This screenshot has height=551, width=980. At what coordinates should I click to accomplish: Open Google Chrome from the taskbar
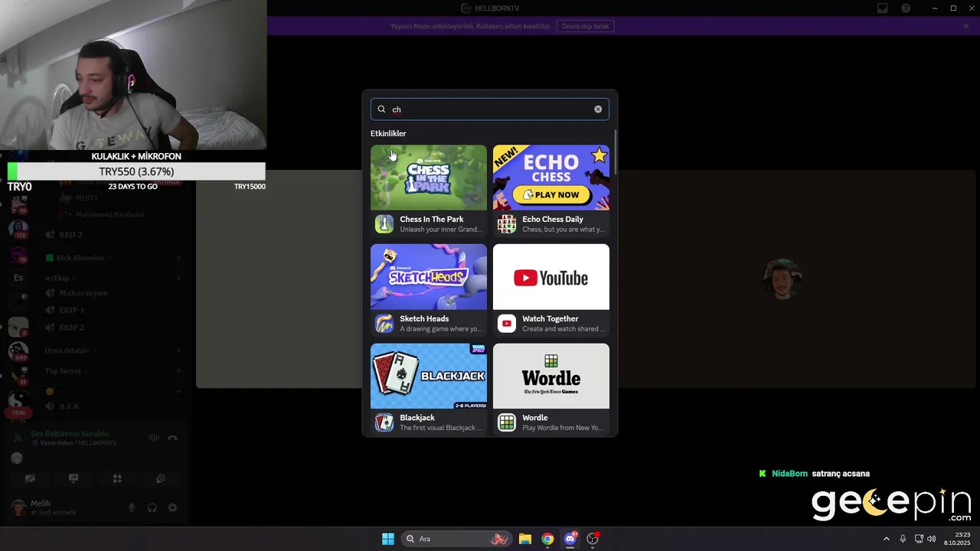547,539
